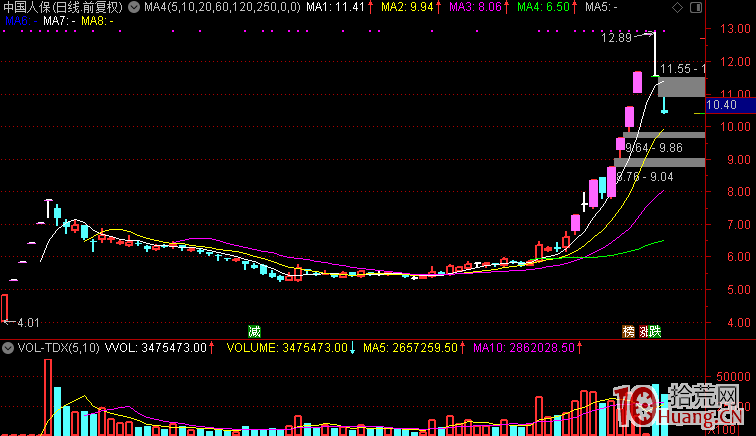
Task: Click the yellow MA8: - label
Action: 97,21
